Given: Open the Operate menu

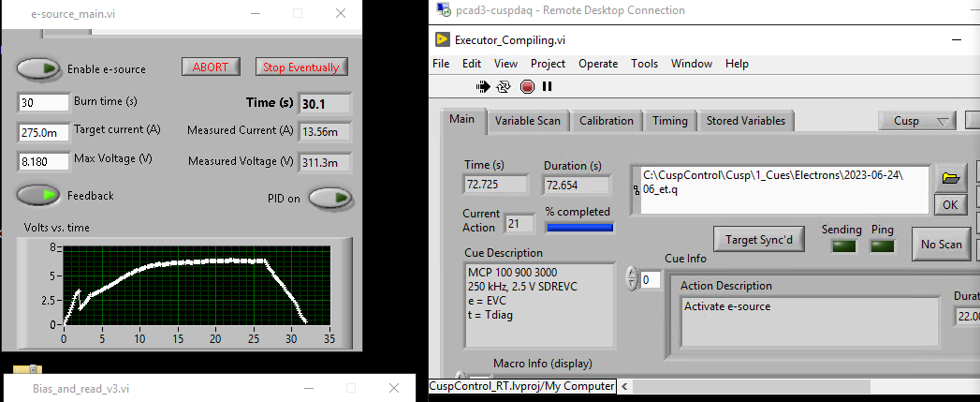Looking at the screenshot, I should tap(597, 64).
